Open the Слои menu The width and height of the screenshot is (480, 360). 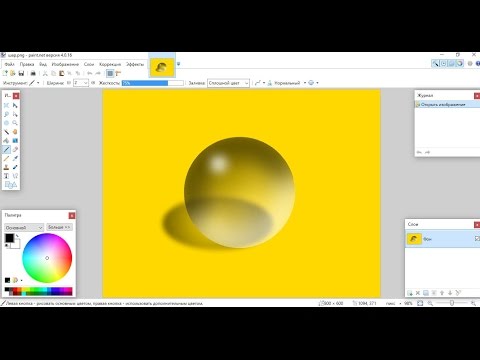pyautogui.click(x=89, y=64)
